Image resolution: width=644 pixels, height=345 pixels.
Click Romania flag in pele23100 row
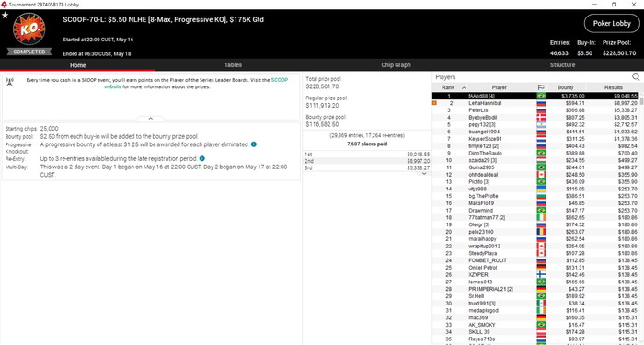[x=541, y=232]
